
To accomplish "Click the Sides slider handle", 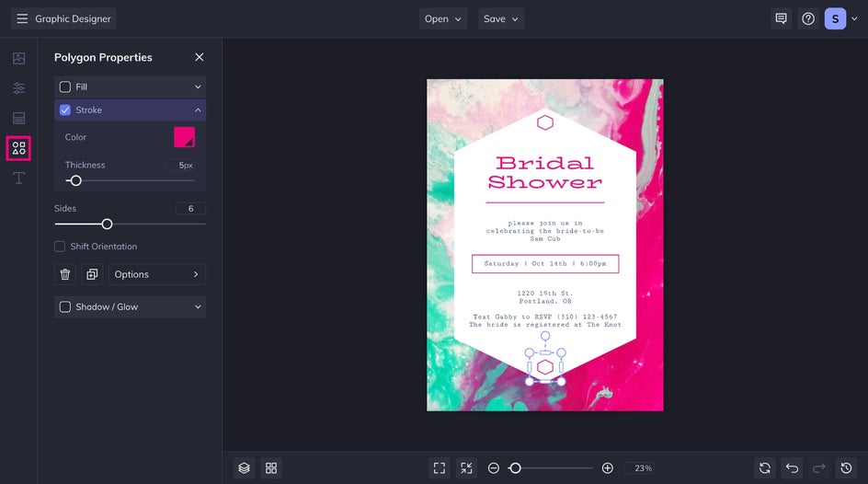I will pos(107,224).
